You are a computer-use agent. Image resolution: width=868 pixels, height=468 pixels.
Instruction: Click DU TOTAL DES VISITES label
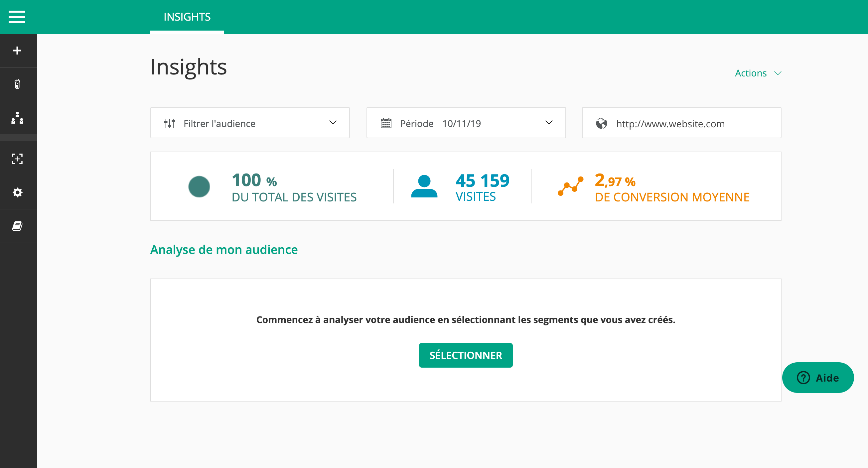294,197
